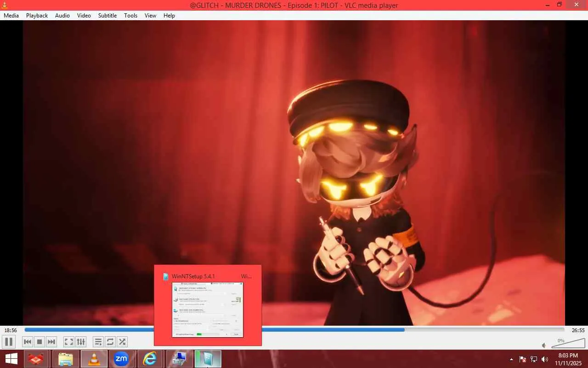Toggle random shuffle playback

(122, 342)
